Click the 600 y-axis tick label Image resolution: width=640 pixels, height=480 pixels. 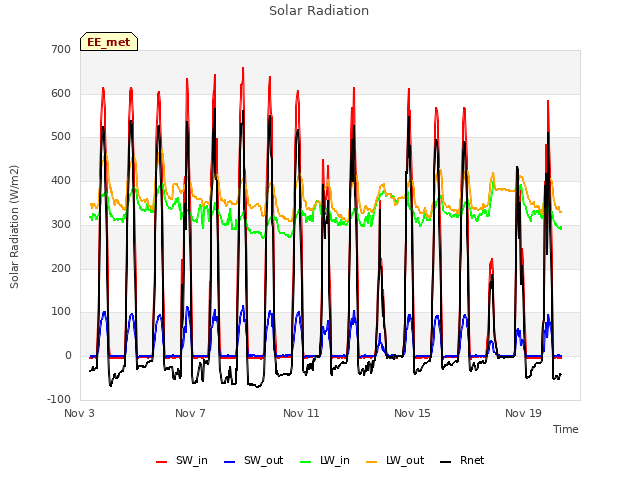click(x=61, y=93)
